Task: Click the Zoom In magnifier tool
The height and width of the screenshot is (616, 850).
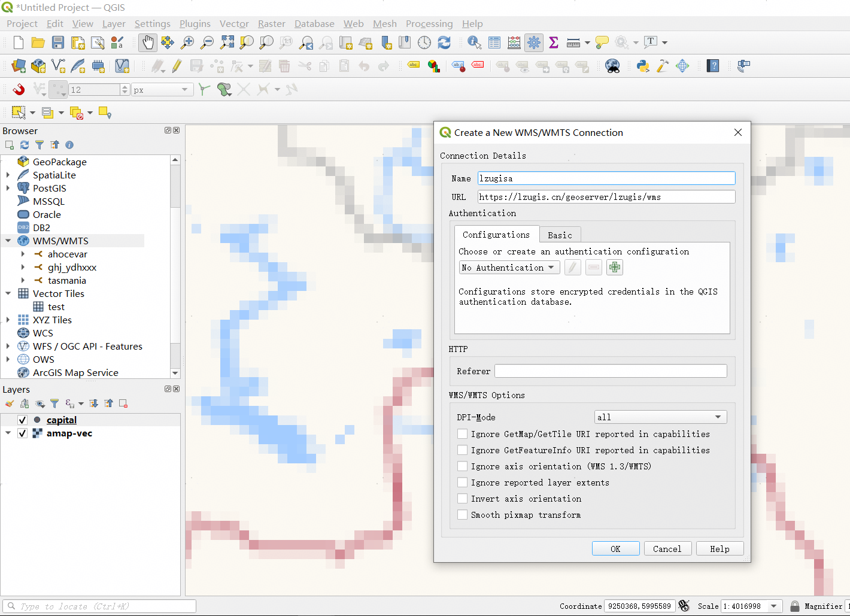Action: click(187, 43)
